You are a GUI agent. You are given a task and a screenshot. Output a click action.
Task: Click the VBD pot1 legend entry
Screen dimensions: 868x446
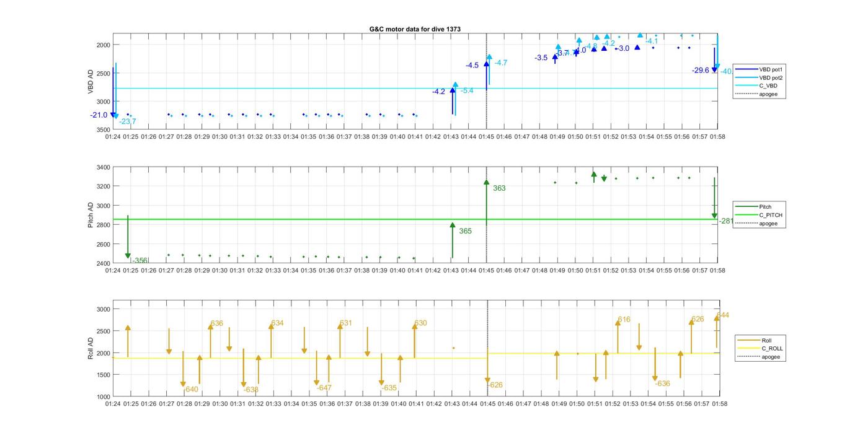(771, 69)
